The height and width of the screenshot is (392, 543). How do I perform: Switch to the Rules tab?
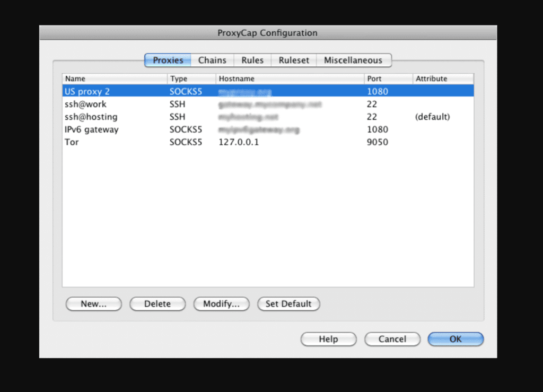tap(252, 60)
